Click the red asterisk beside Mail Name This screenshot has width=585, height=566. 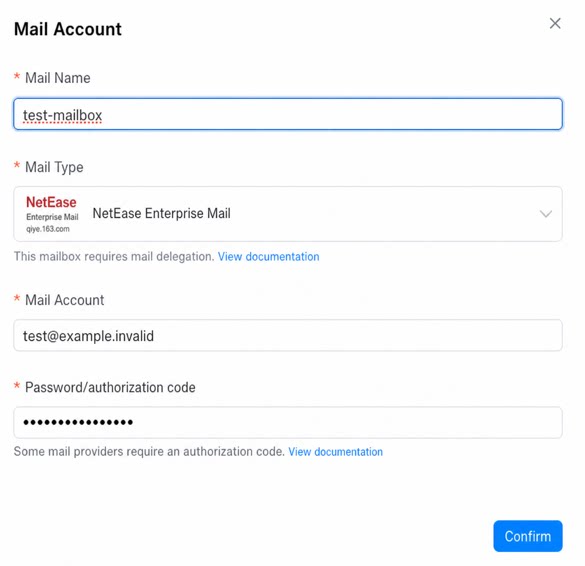17,76
